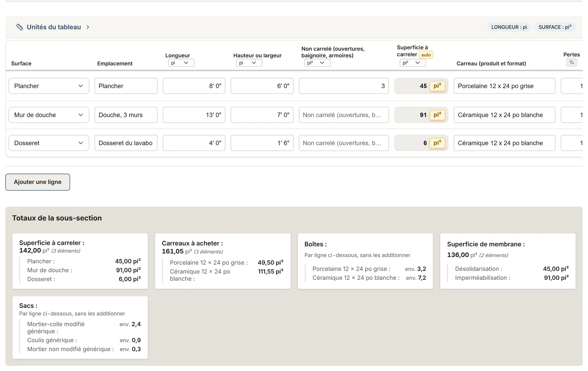The width and height of the screenshot is (588, 371).
Task: Click the LONGUEUR : pi unit badge
Action: [x=509, y=27]
